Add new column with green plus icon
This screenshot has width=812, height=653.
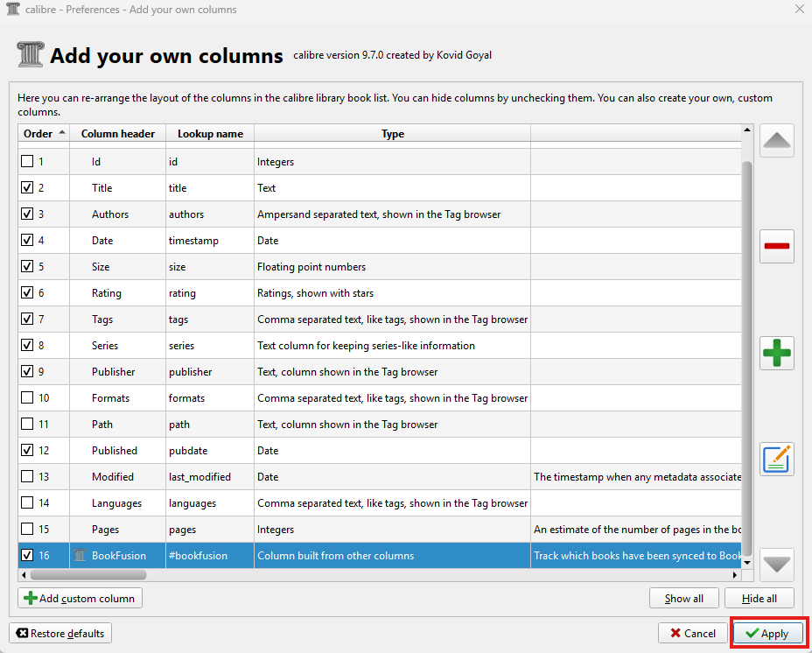click(x=776, y=353)
